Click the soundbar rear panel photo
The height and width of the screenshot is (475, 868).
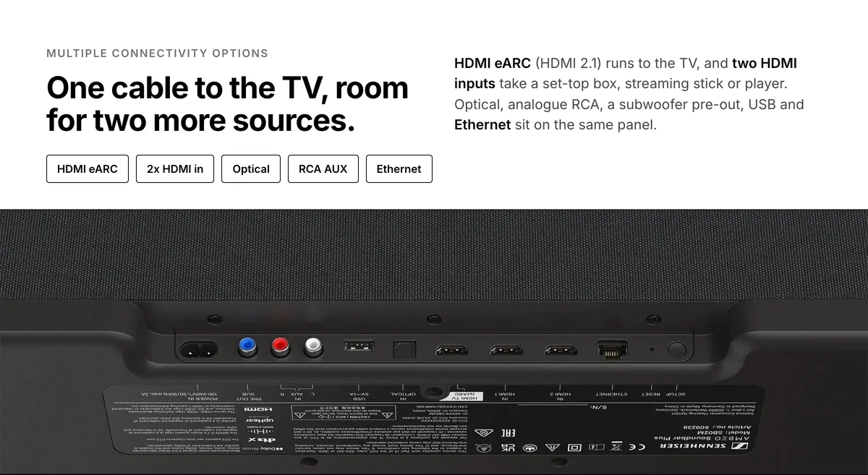434,342
